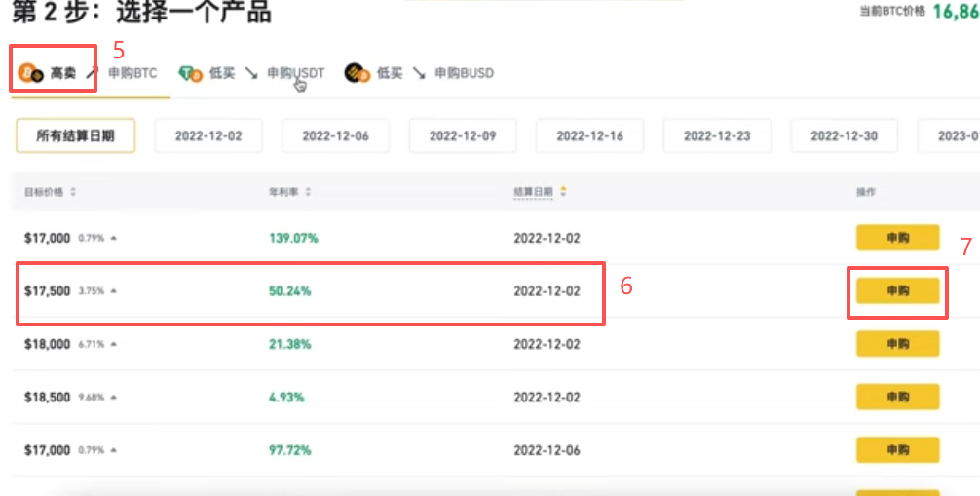Click the $18,500 target price
Viewport: 980px width, 496px height.
coord(48,398)
